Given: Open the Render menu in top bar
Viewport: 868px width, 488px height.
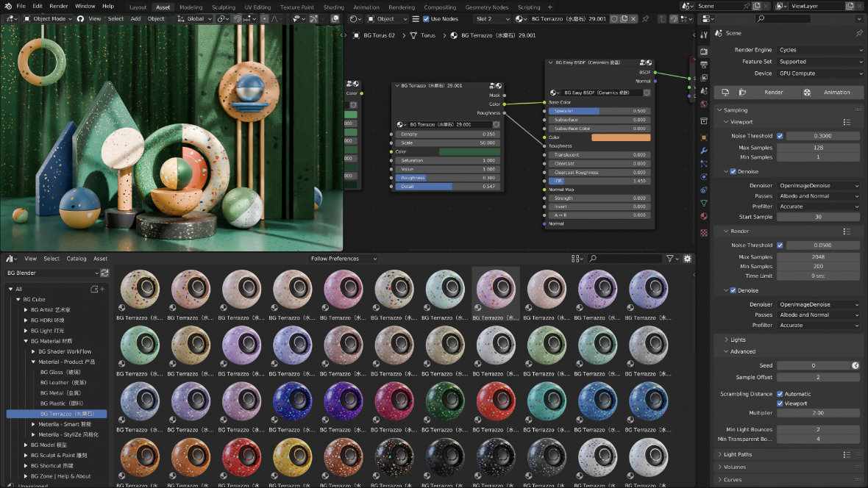Looking at the screenshot, I should (x=59, y=6).
